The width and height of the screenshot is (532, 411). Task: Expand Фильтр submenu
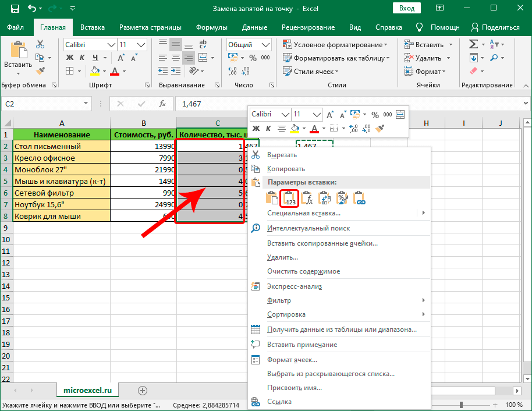coord(339,300)
